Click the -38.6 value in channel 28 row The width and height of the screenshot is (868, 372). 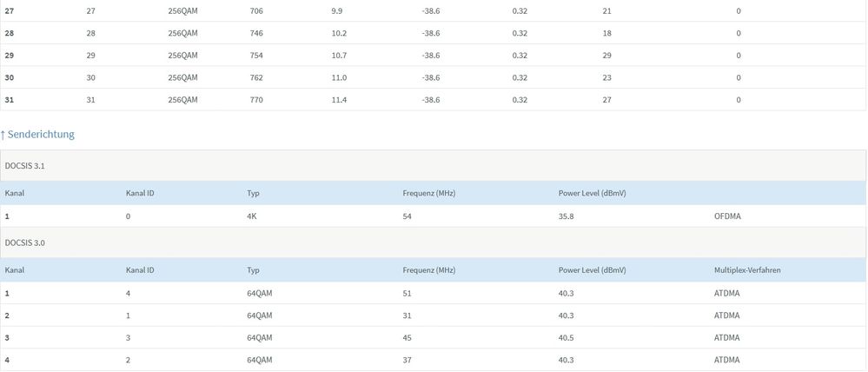pyautogui.click(x=431, y=33)
